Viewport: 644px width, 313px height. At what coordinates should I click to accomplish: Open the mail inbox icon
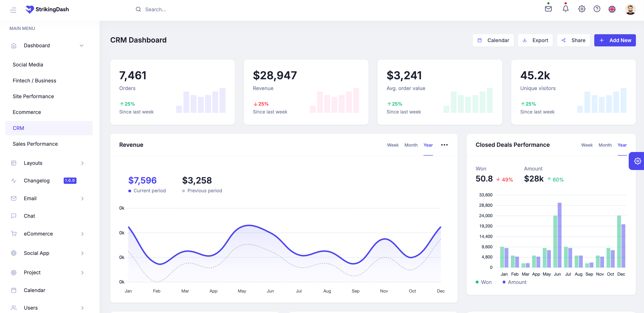click(548, 9)
